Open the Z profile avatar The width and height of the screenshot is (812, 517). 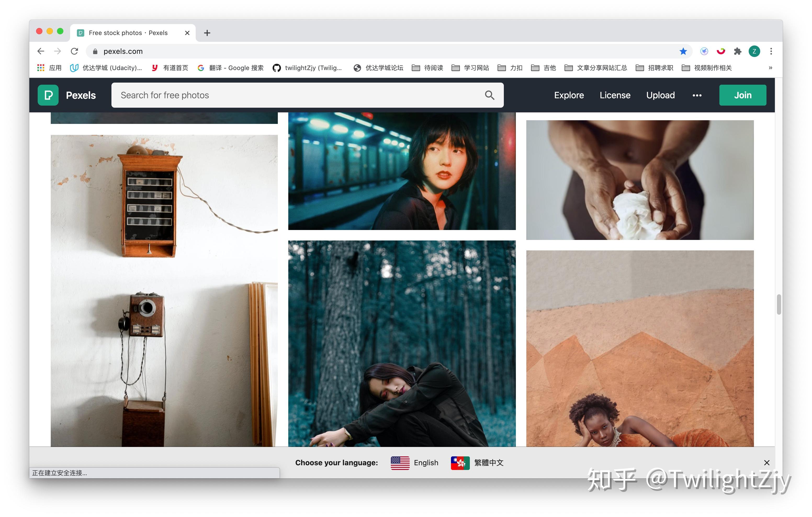[754, 51]
